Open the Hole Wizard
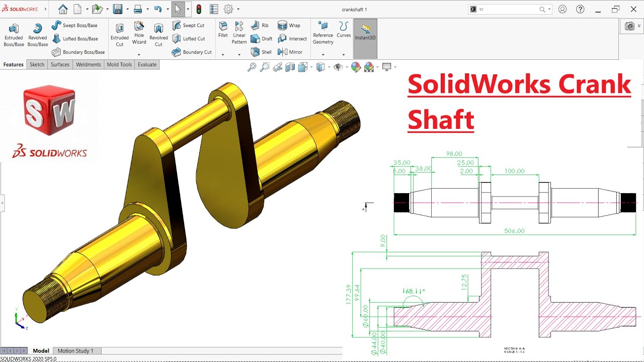 [139, 34]
